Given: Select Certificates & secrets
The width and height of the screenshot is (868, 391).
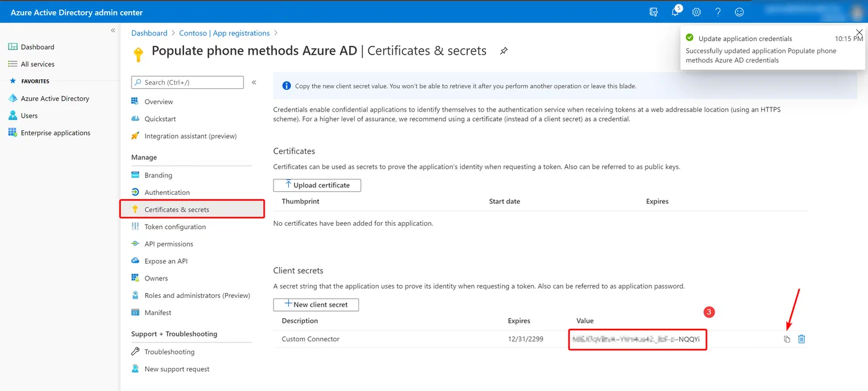Looking at the screenshot, I should tap(192, 209).
